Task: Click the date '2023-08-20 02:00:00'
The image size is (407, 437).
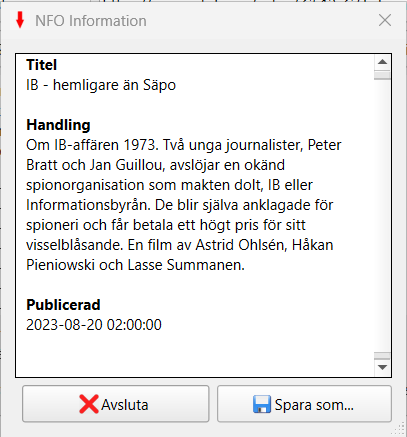Action: tap(94, 325)
